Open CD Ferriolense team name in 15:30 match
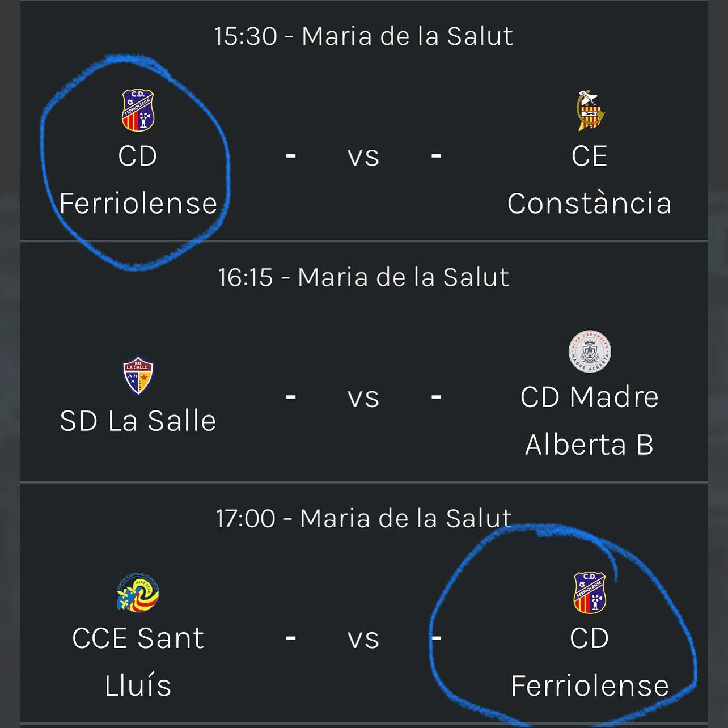Screen dimensions: 728x728 [138, 180]
